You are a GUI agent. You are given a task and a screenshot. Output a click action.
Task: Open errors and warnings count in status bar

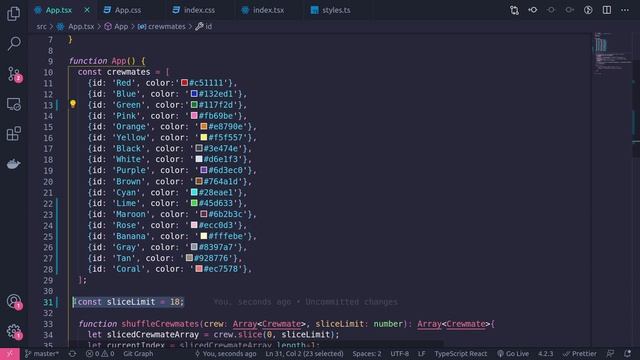(100, 354)
